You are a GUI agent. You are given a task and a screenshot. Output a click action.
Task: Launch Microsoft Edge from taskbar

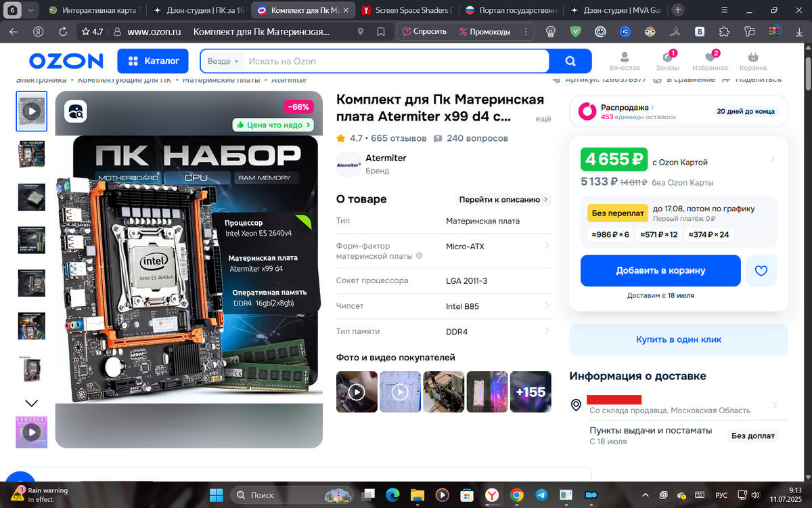point(392,494)
